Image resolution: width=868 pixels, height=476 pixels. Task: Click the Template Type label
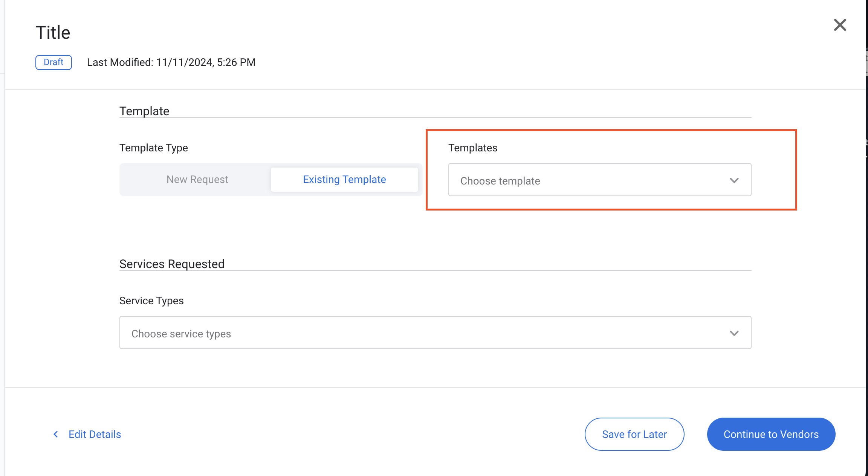click(x=153, y=148)
